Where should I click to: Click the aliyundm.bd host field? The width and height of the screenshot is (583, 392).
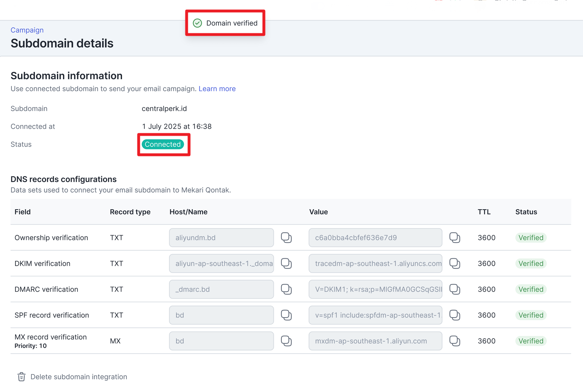tap(221, 238)
